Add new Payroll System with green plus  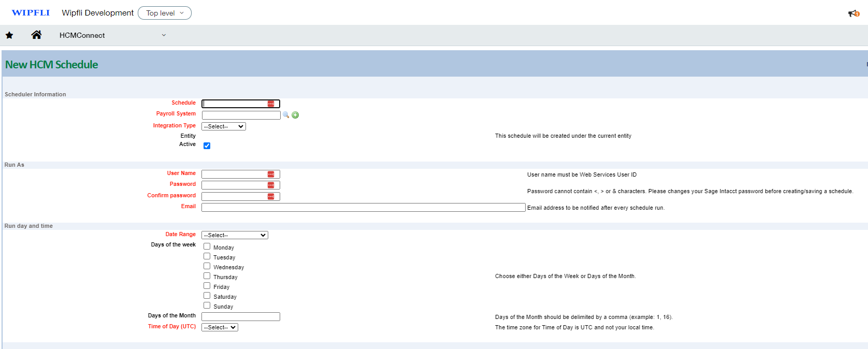tap(295, 115)
